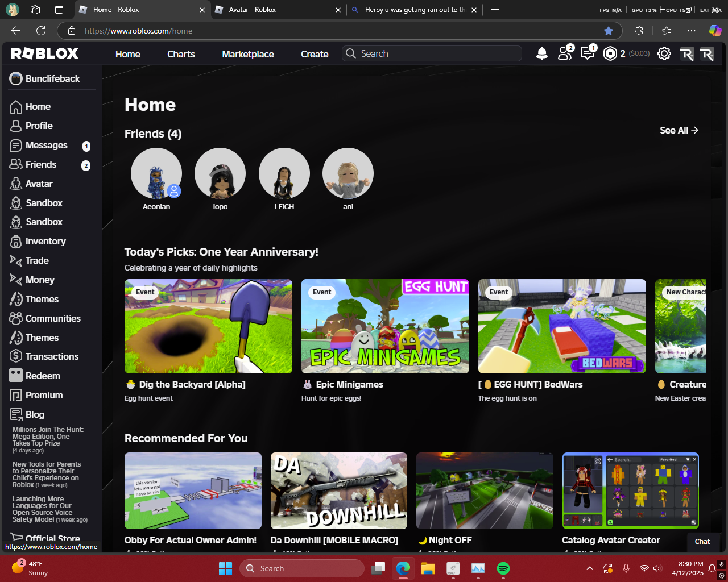Click the Windows Start button
The width and height of the screenshot is (728, 582).
click(x=225, y=568)
